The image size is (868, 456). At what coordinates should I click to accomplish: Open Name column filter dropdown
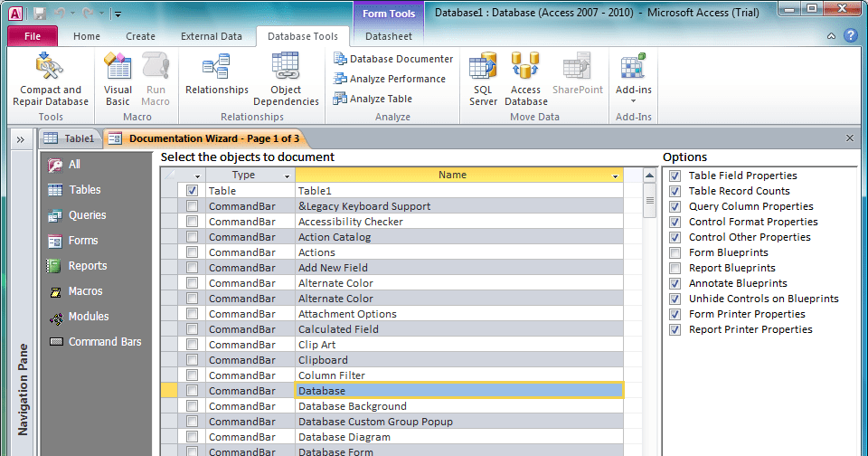[615, 176]
